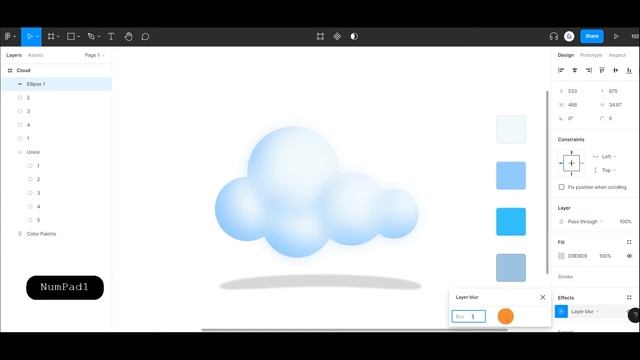Click Align vertical centers icon

616,70
